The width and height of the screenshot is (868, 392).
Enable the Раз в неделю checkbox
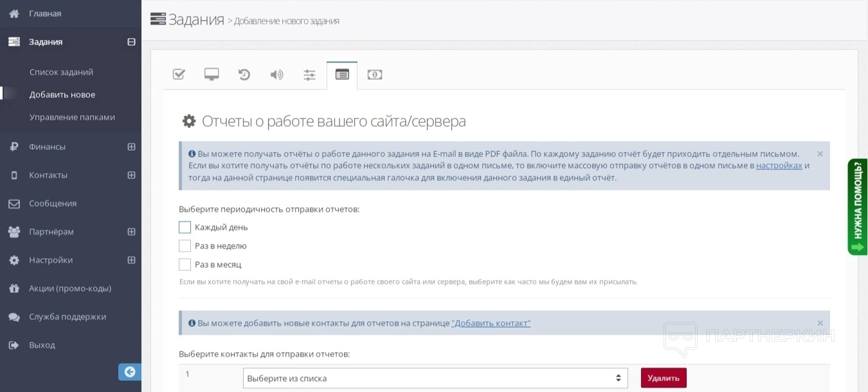pyautogui.click(x=185, y=246)
